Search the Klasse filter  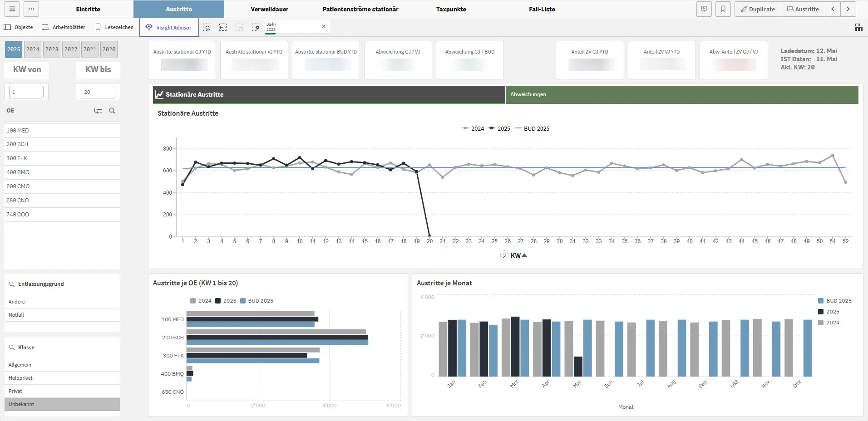(12, 348)
